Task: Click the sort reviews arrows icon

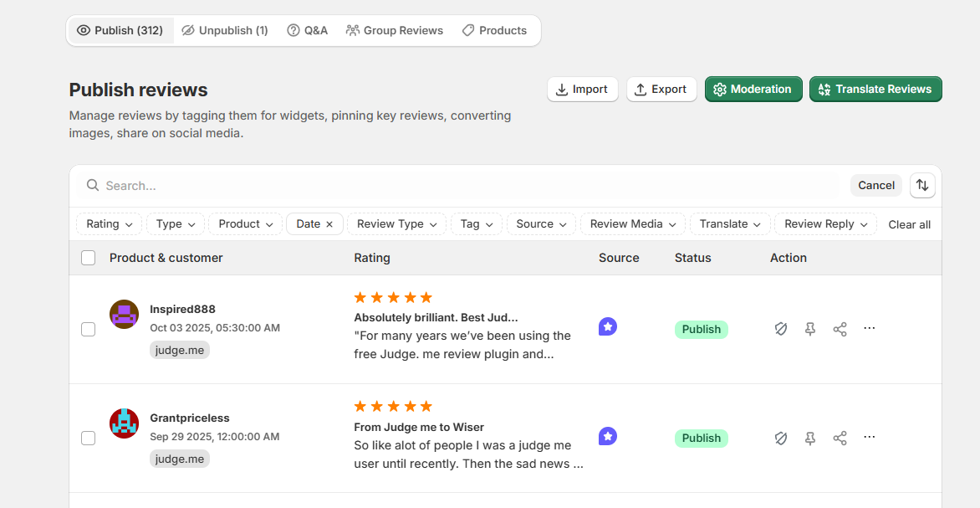Action: (x=922, y=185)
